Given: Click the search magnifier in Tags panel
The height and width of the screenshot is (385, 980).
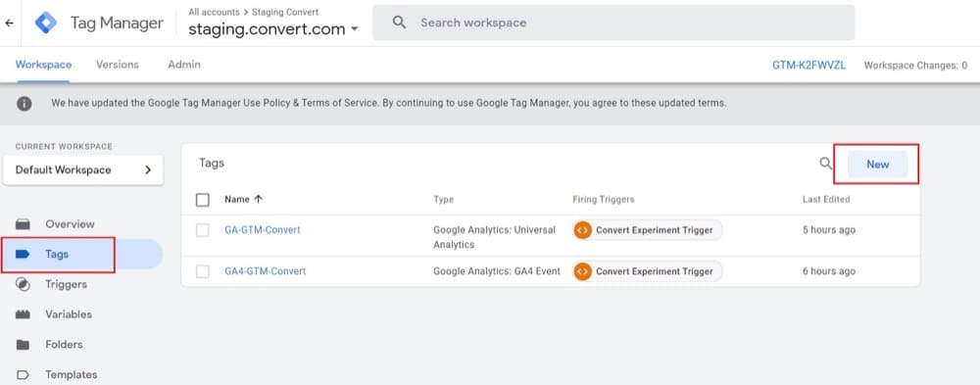Looking at the screenshot, I should point(825,164).
